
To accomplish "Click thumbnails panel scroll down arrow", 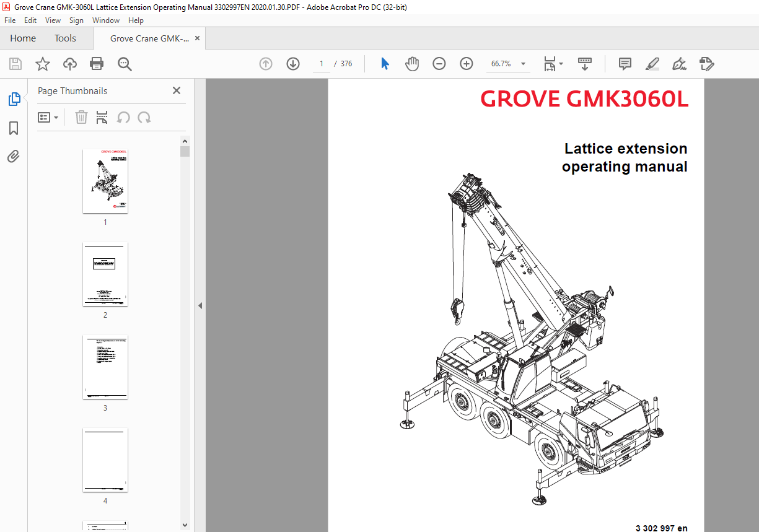I will point(185,525).
